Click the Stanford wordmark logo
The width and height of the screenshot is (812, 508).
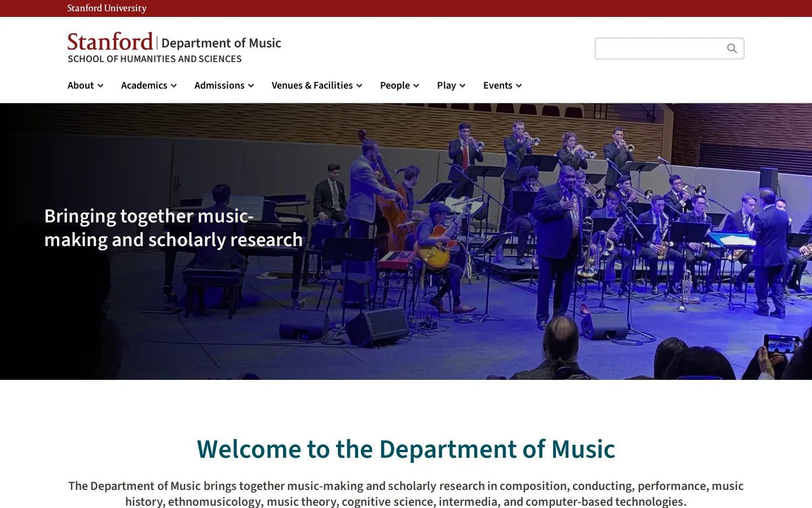pyautogui.click(x=111, y=42)
